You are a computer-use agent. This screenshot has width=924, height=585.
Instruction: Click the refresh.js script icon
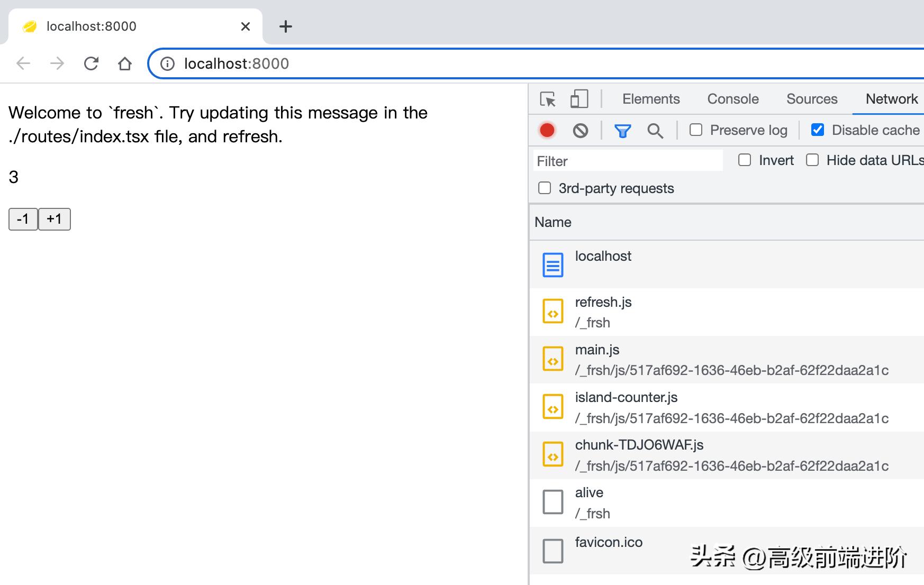coord(553,312)
